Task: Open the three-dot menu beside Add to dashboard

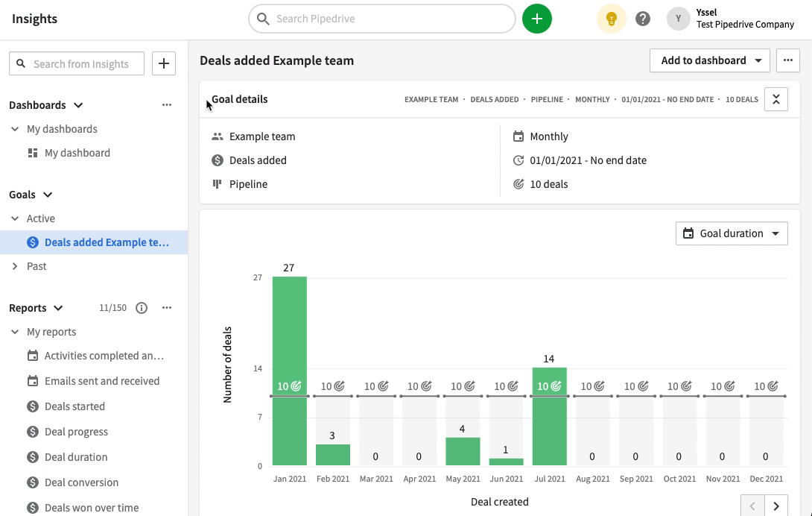Action: pyautogui.click(x=787, y=60)
